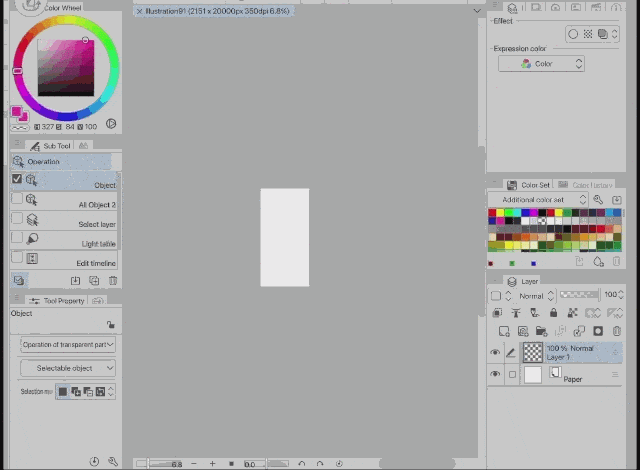
Task: Click the Clip to Layer Below icon
Action: click(x=497, y=313)
